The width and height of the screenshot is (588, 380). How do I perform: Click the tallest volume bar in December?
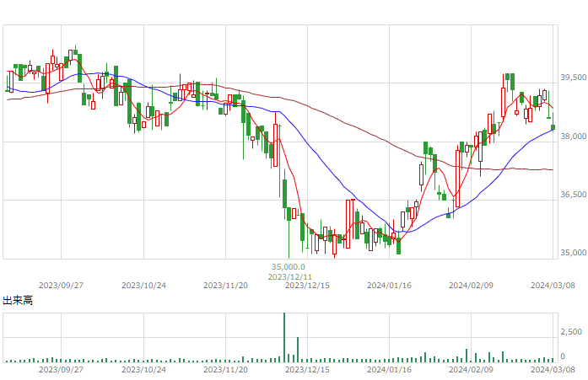284,337
